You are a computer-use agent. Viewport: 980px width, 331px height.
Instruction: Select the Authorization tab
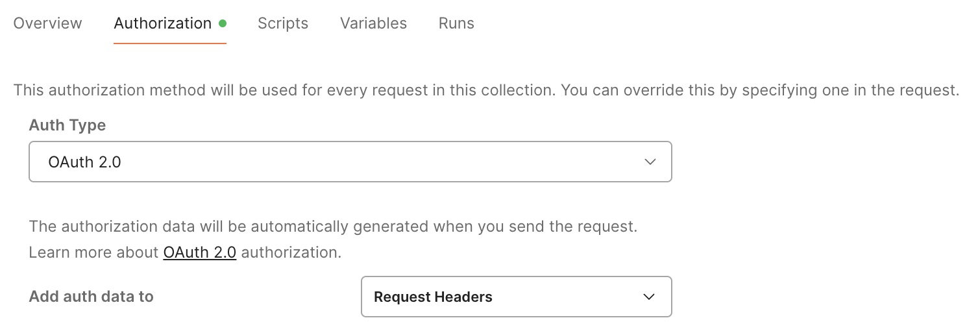tap(162, 23)
